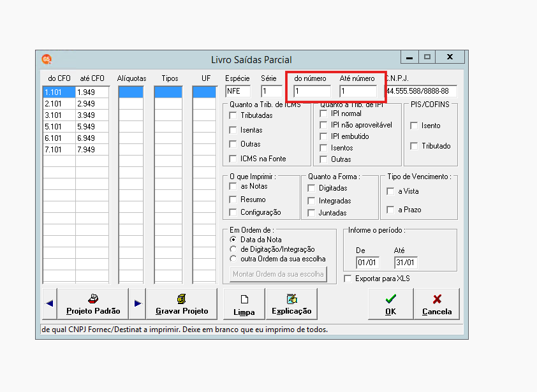Click the 'do número' input field
The width and height of the screenshot is (537, 392).
313,91
